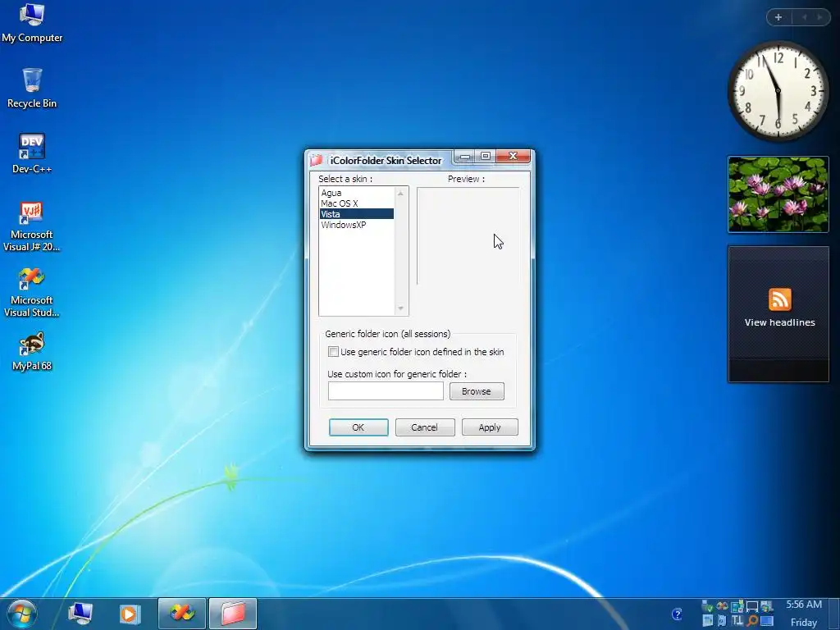The height and width of the screenshot is (630, 840).
Task: Launch Windows Media Player from the taskbar
Action: [129, 614]
